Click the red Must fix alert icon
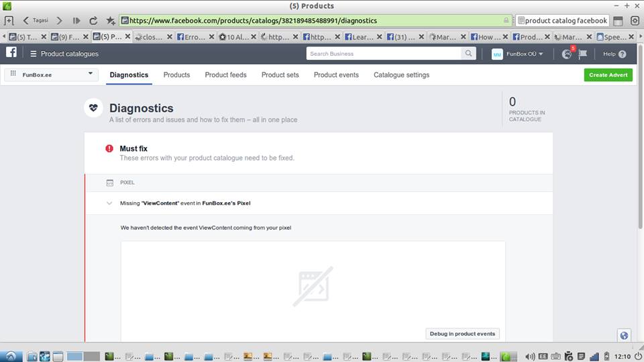The height and width of the screenshot is (362, 644). coord(109,148)
